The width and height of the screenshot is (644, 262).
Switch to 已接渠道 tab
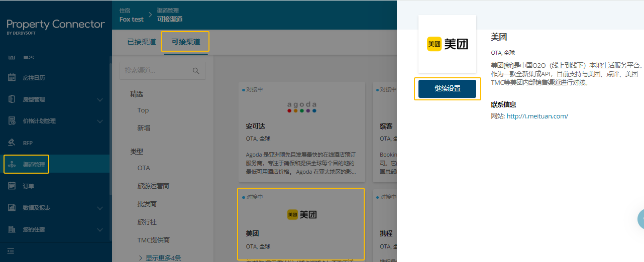pos(142,42)
